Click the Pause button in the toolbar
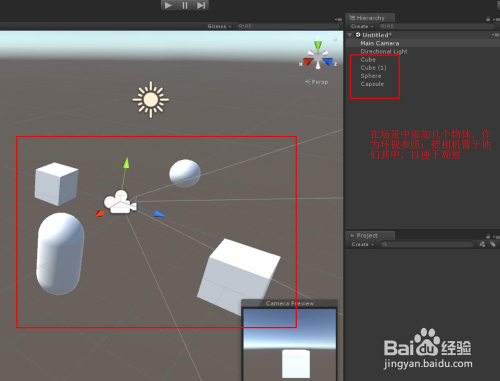 (x=185, y=5)
